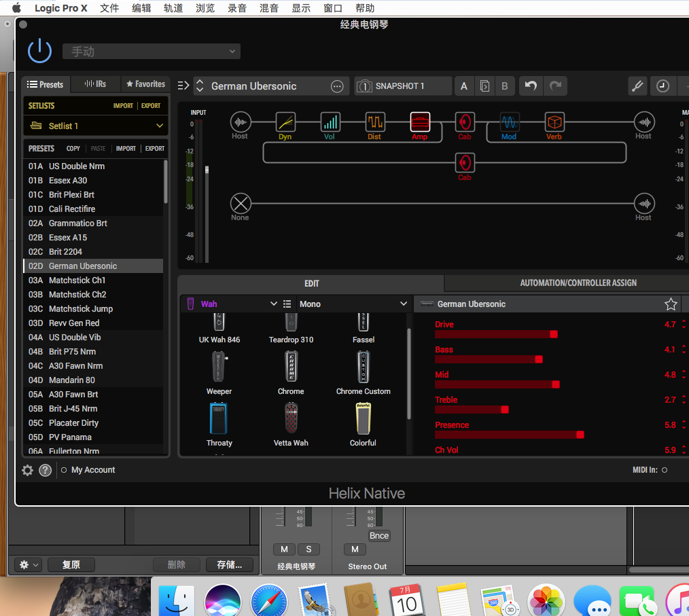The height and width of the screenshot is (616, 689).
Task: Select the Amp block in signal chain
Action: (x=420, y=122)
